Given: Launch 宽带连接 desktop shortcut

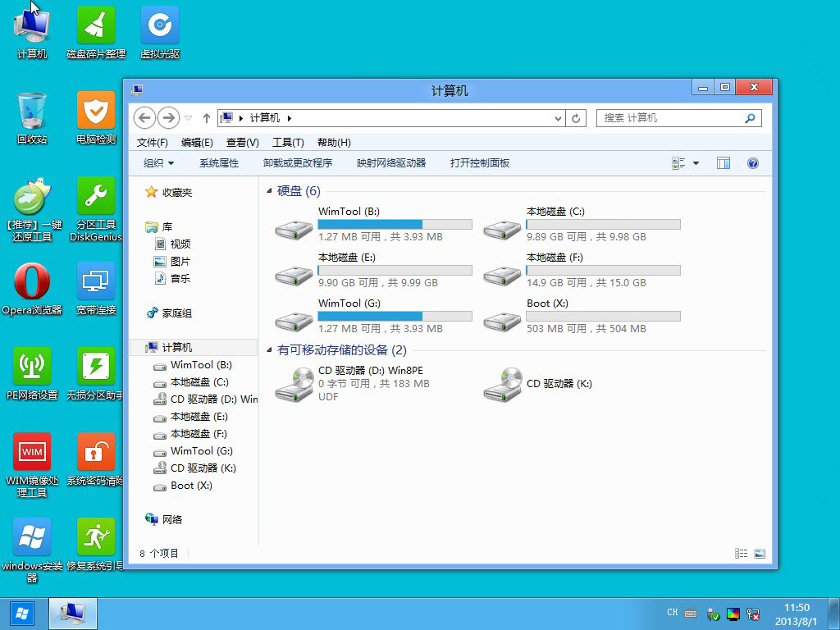Looking at the screenshot, I should coord(96,290).
